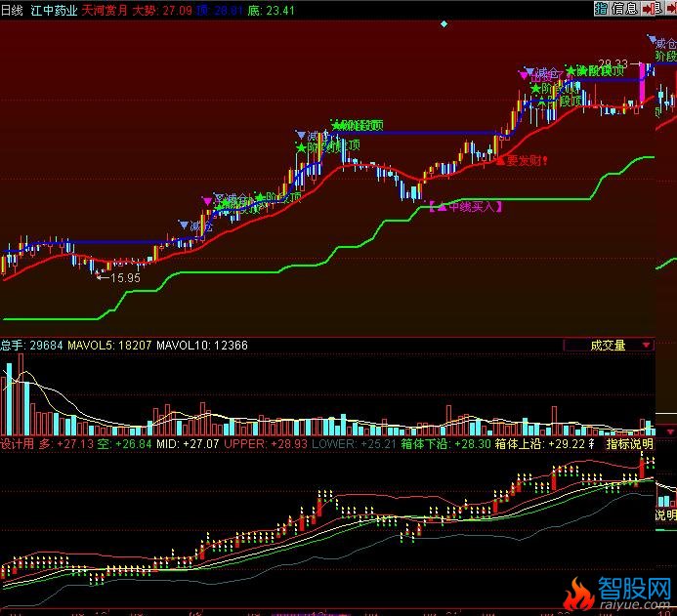The image size is (677, 616).
Task: Click the cyan diamond marker at chart top
Action: [444, 22]
